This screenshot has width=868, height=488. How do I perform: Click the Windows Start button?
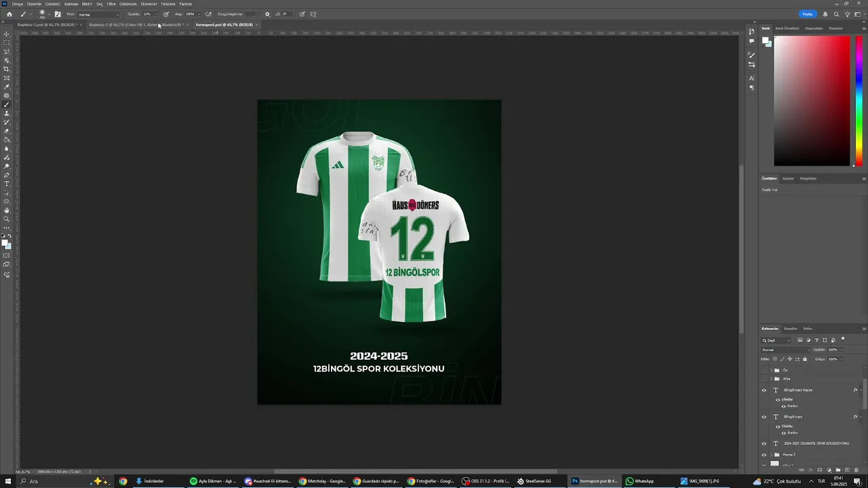(x=9, y=481)
